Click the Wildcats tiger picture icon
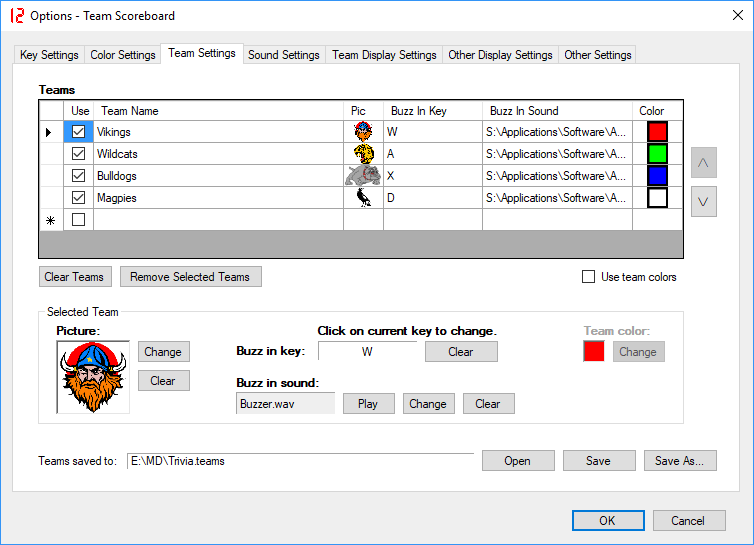754x545 pixels. pos(363,154)
